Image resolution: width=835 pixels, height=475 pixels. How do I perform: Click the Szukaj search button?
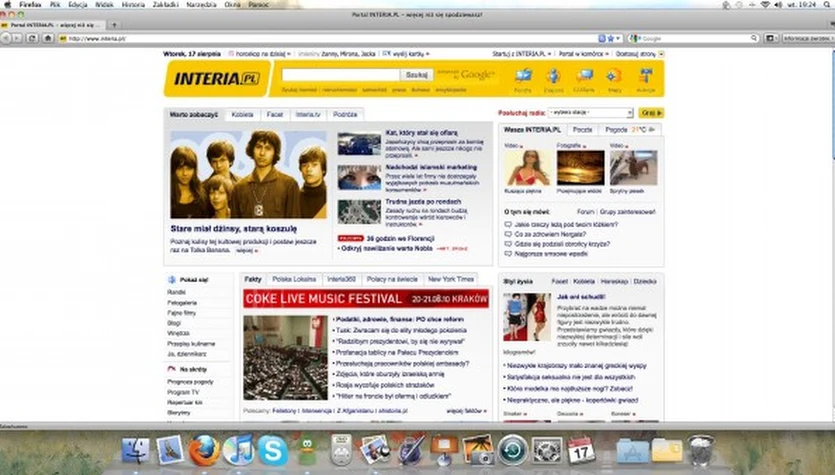click(x=414, y=75)
